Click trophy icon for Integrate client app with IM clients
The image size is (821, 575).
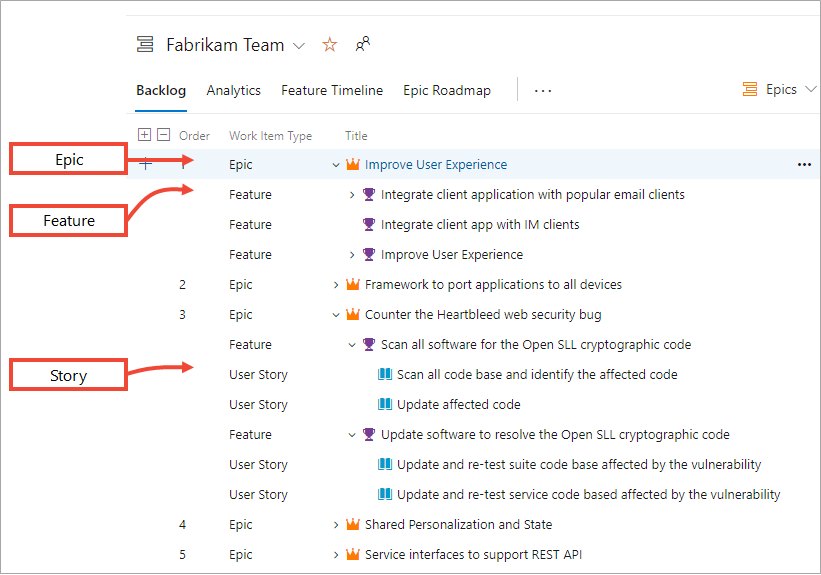[368, 225]
